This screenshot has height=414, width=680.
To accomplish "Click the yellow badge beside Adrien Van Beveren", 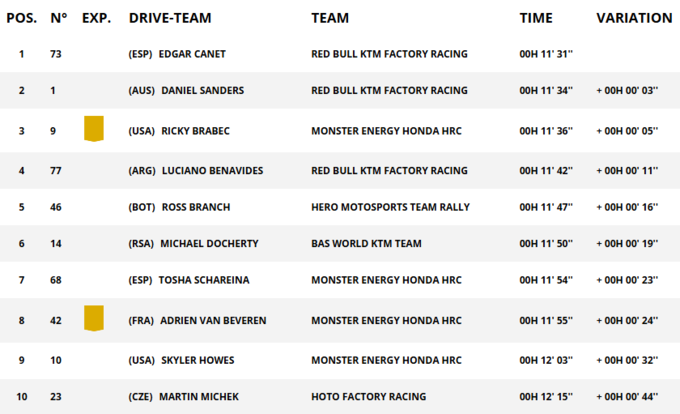I will pyautogui.click(x=94, y=319).
